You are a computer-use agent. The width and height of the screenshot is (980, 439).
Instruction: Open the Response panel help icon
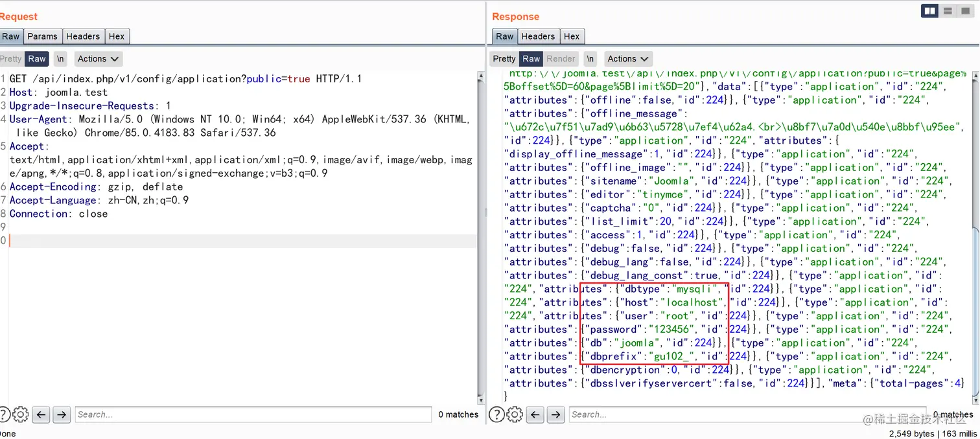(x=496, y=414)
